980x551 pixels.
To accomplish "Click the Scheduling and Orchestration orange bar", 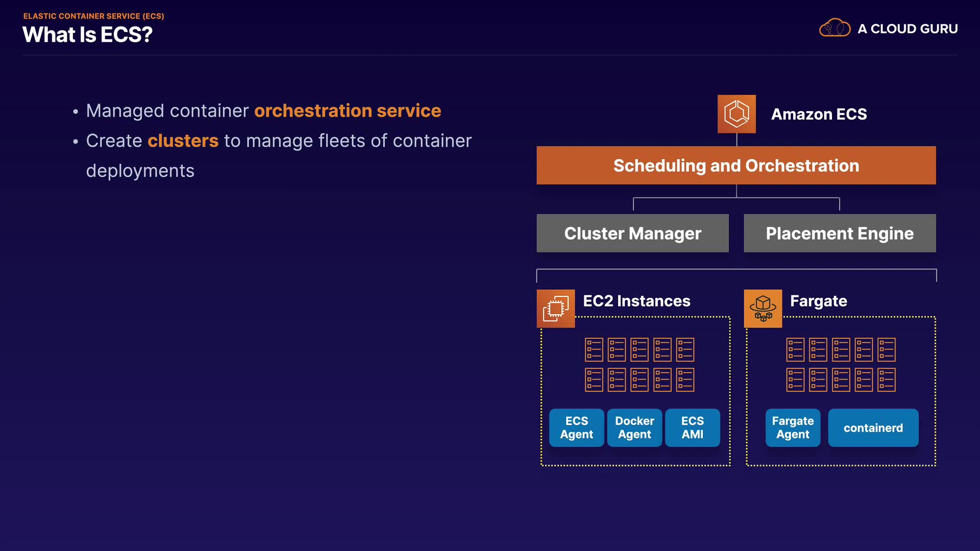I will [x=736, y=165].
